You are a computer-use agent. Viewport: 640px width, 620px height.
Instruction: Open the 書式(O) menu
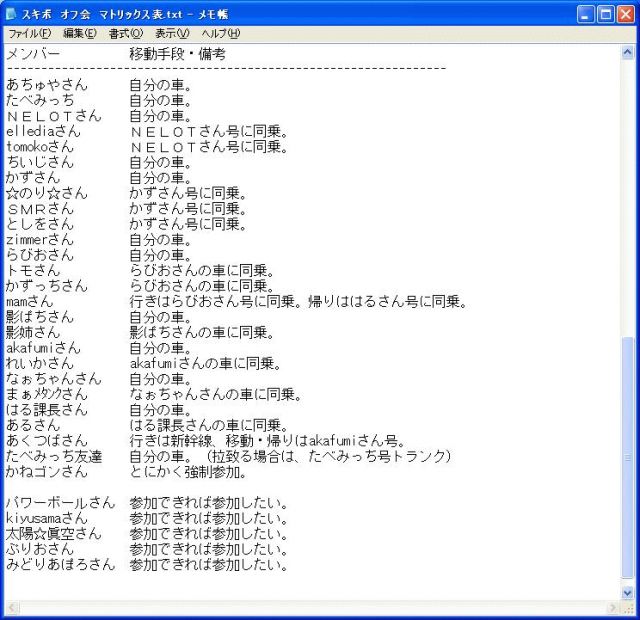click(x=126, y=34)
